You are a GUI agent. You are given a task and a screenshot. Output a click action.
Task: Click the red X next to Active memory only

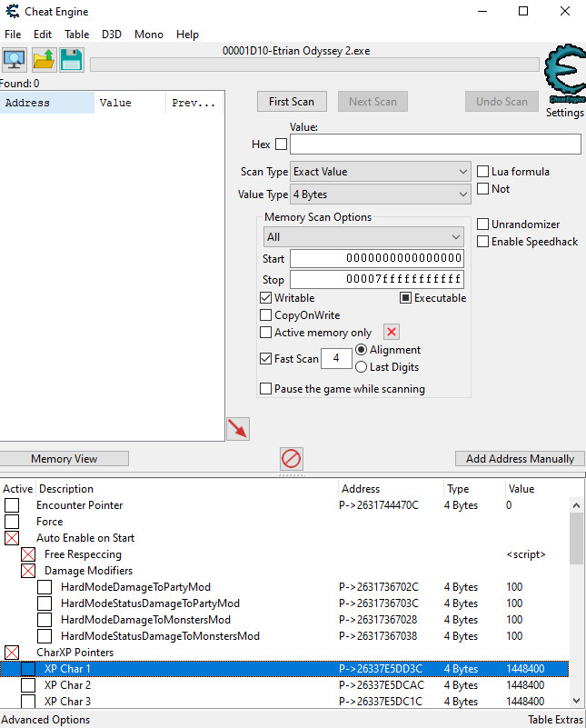[392, 333]
